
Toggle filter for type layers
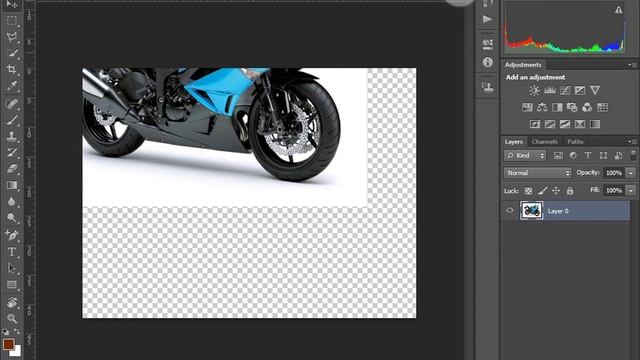(588, 156)
